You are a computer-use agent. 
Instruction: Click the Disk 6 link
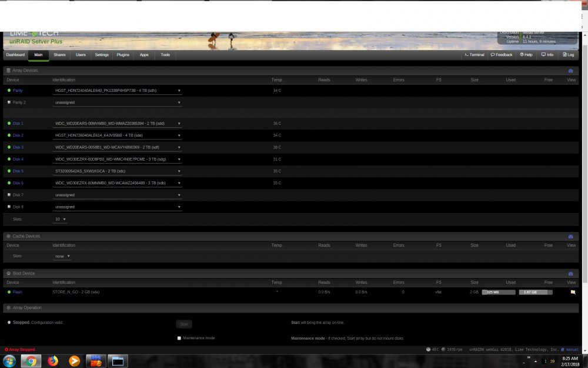(x=18, y=183)
